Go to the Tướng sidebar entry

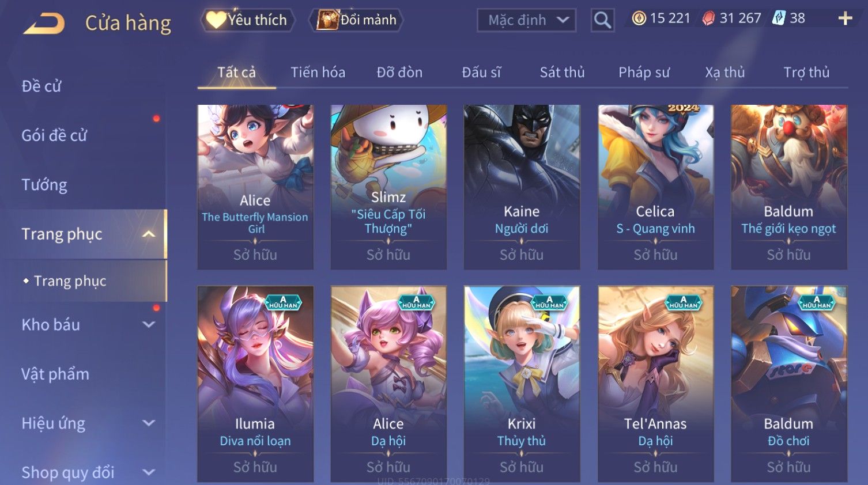pos(44,184)
